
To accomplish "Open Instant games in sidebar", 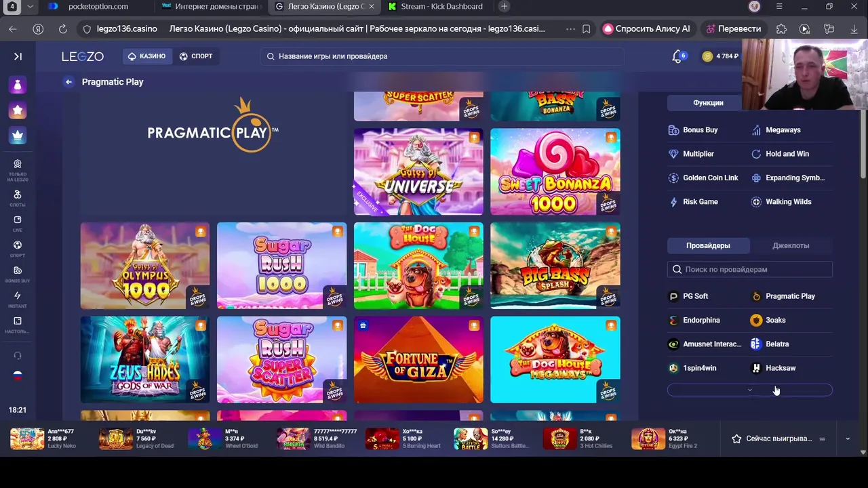I will coord(18,300).
